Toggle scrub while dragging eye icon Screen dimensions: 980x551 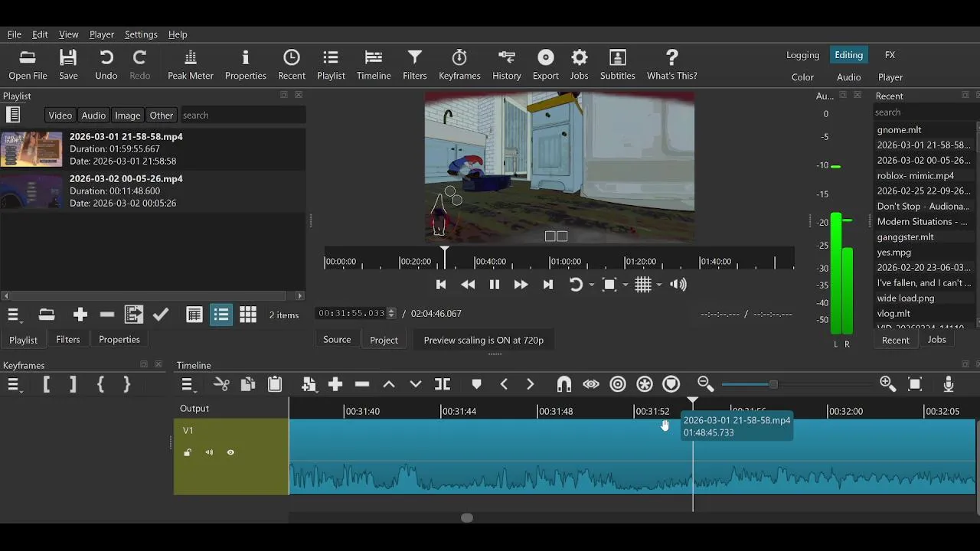tap(591, 384)
